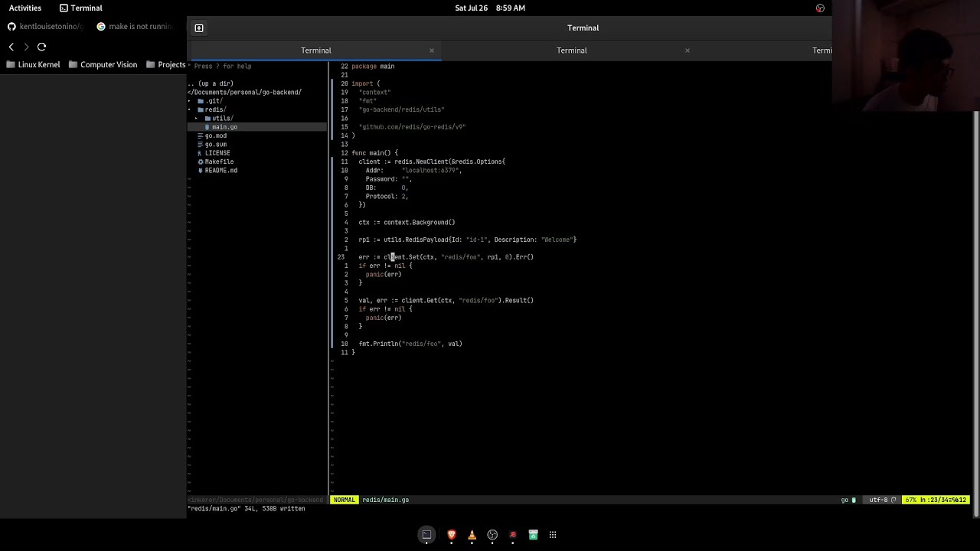Image resolution: width=980 pixels, height=551 pixels.
Task: Open the Linux Kernel bookmarks folder
Action: click(x=33, y=64)
